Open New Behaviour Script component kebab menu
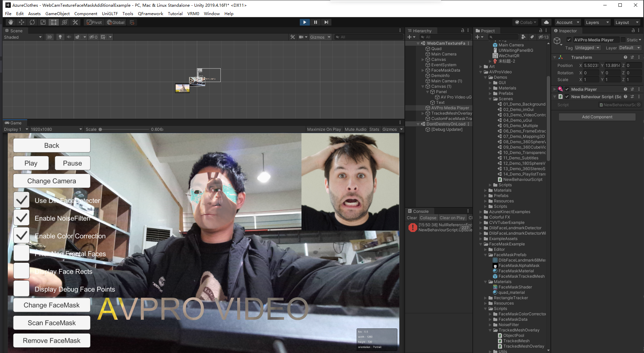This screenshot has height=353, width=644. click(x=639, y=97)
